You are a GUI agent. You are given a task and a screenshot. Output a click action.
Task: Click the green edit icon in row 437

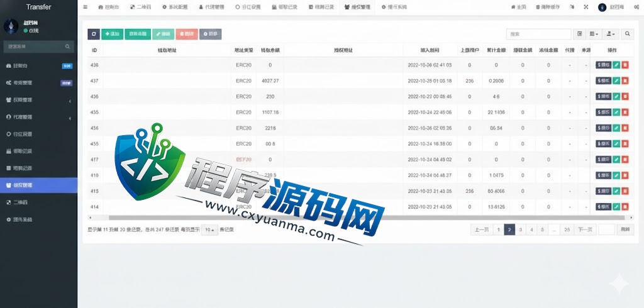tap(616, 81)
